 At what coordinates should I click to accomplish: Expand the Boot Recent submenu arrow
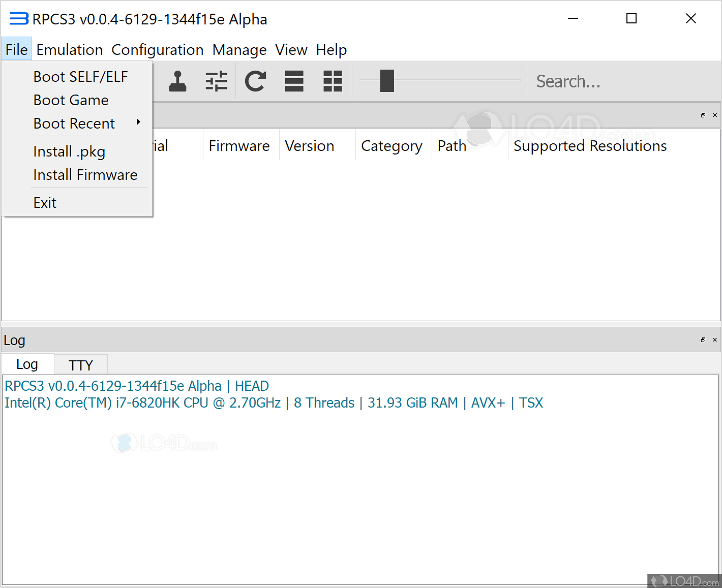coord(138,122)
